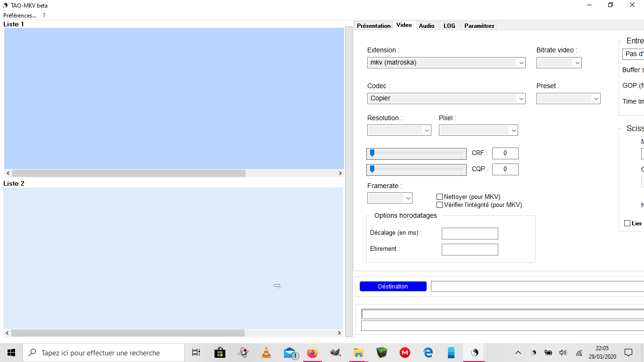Switch to the Paramètres tab

[479, 26]
